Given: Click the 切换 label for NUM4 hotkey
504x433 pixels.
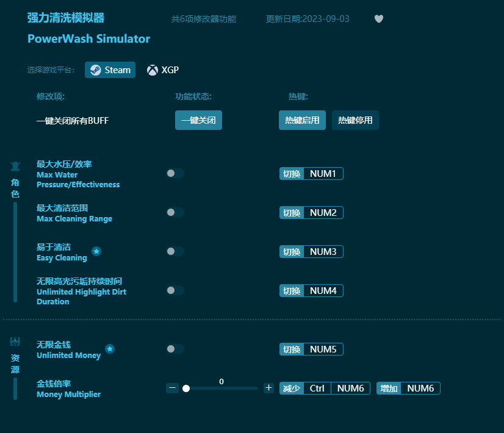Looking at the screenshot, I should pos(292,291).
